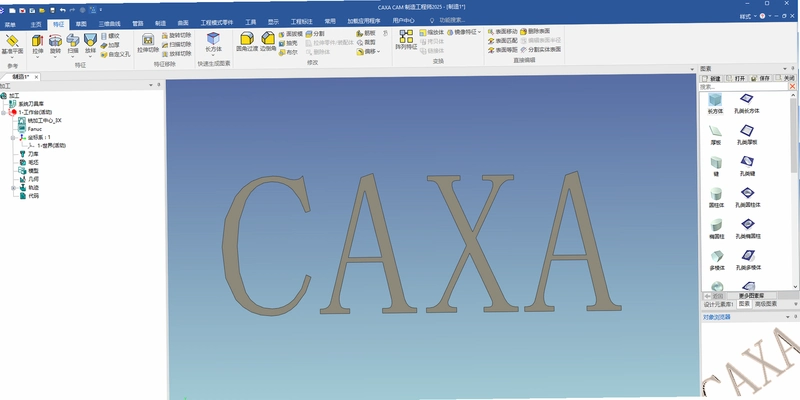The height and width of the screenshot is (400, 800).
Task: Select the 放样切除 loft cut tool
Action: point(177,54)
